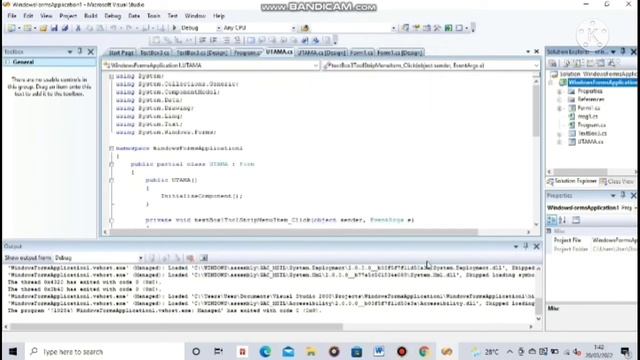This screenshot has width=640, height=360.
Task: Click Alphabetical sort icon in Properties
Action: pos(562,220)
